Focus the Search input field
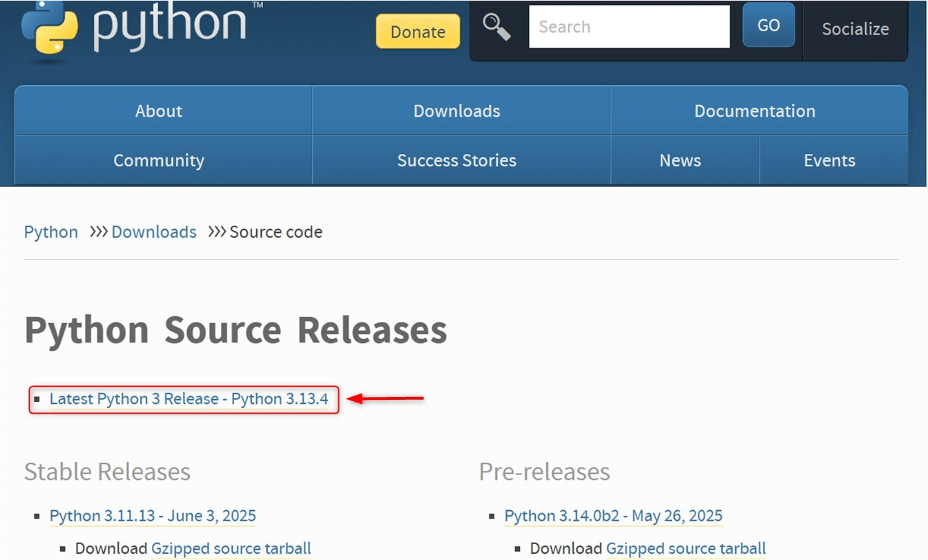The height and width of the screenshot is (560, 928). click(x=629, y=27)
